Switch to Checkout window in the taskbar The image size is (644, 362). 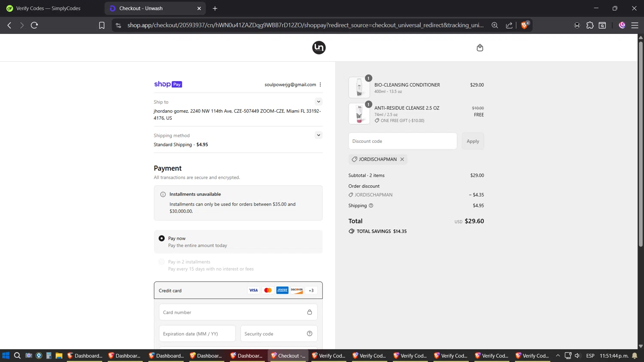coord(289,356)
